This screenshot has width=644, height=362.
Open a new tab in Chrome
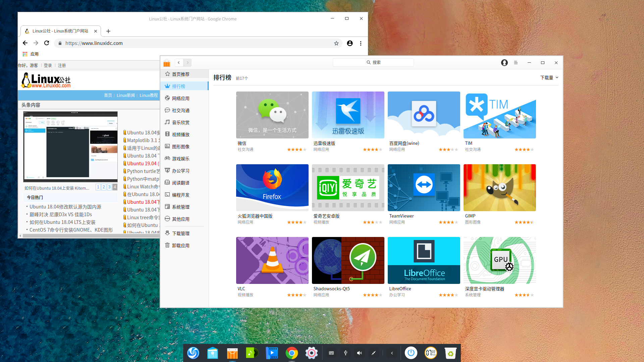[108, 31]
